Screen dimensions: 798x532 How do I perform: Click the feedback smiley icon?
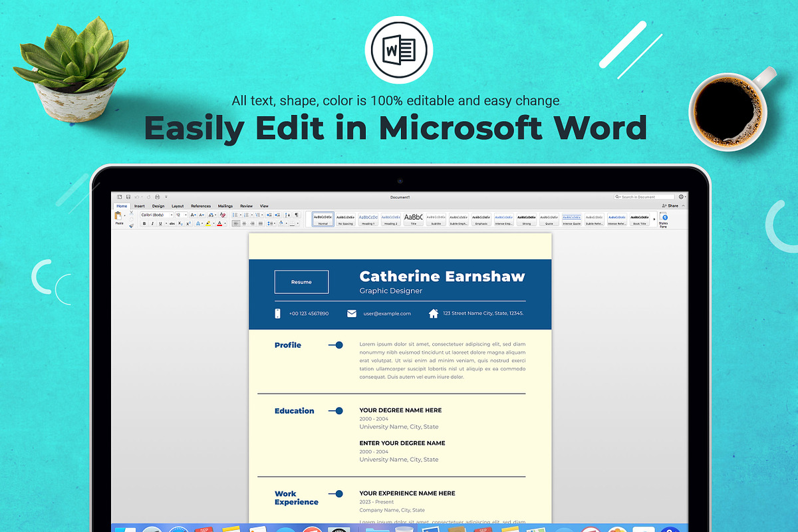[681, 197]
